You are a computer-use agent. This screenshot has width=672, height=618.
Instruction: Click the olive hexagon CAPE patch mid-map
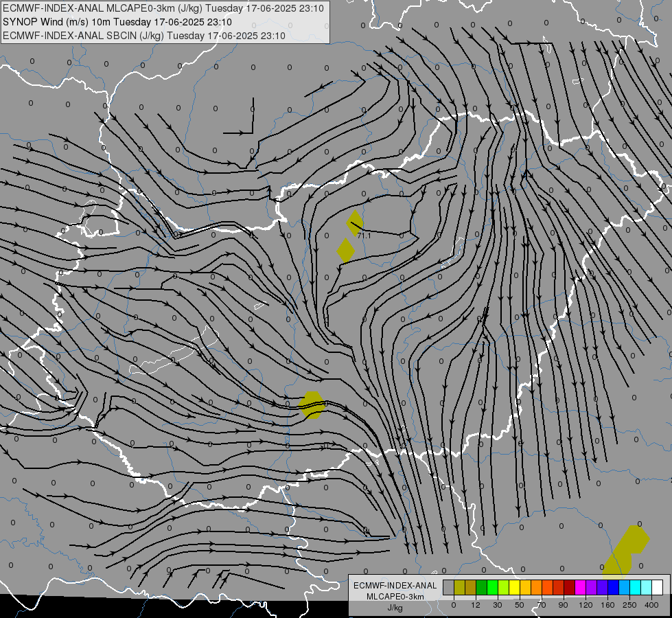point(312,405)
